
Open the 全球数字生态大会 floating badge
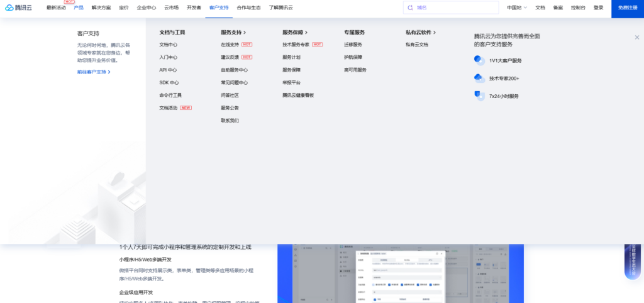pos(633,262)
